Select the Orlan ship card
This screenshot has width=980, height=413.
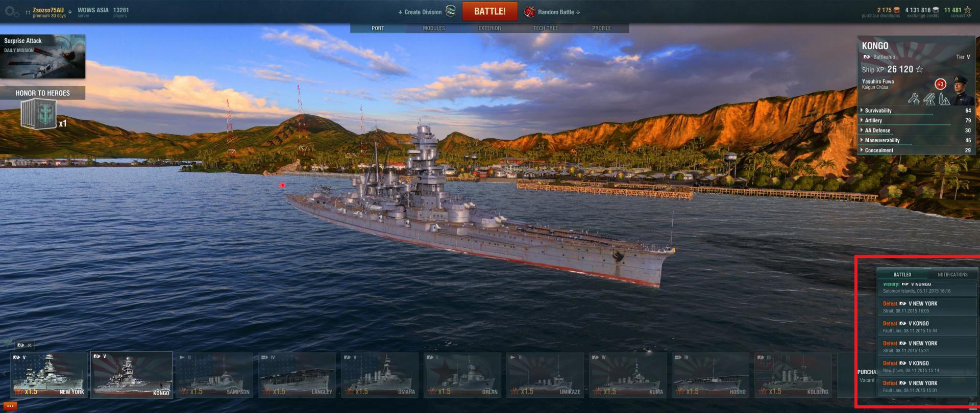coord(462,374)
